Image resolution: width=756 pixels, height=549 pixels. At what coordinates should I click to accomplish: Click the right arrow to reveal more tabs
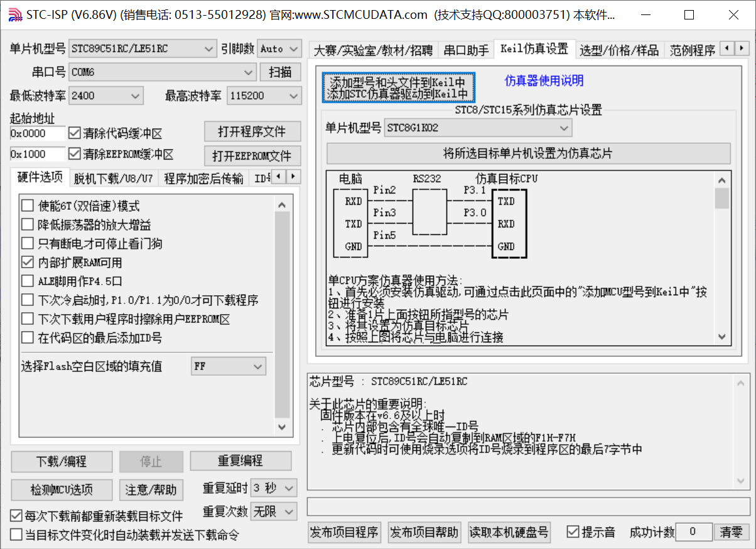point(743,48)
